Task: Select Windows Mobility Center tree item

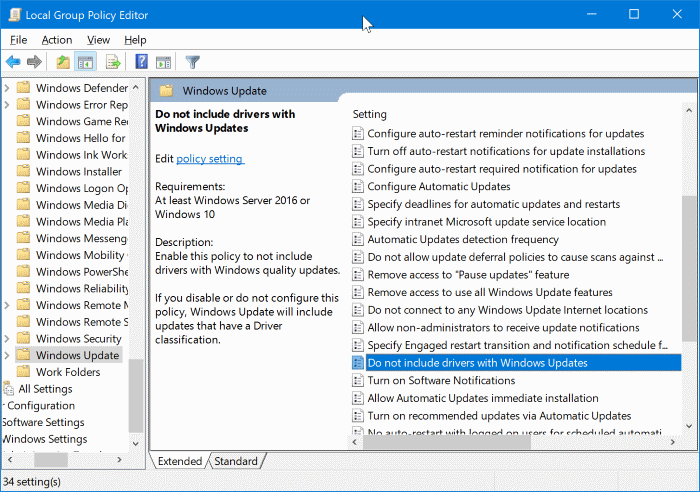Action: [x=82, y=255]
